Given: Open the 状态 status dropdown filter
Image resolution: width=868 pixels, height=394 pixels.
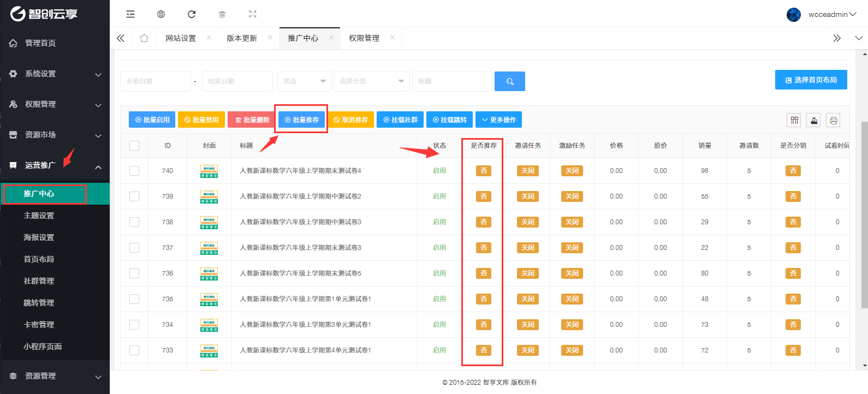Looking at the screenshot, I should tap(304, 81).
